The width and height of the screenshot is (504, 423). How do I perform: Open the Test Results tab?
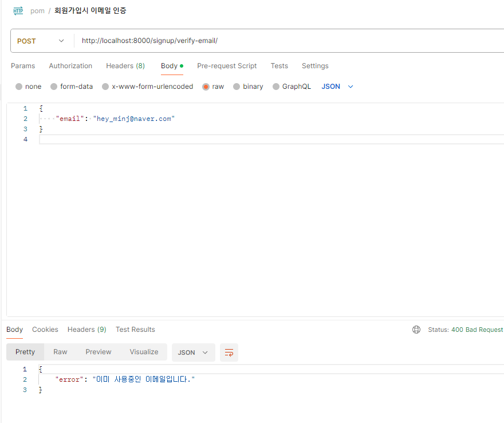tap(135, 330)
